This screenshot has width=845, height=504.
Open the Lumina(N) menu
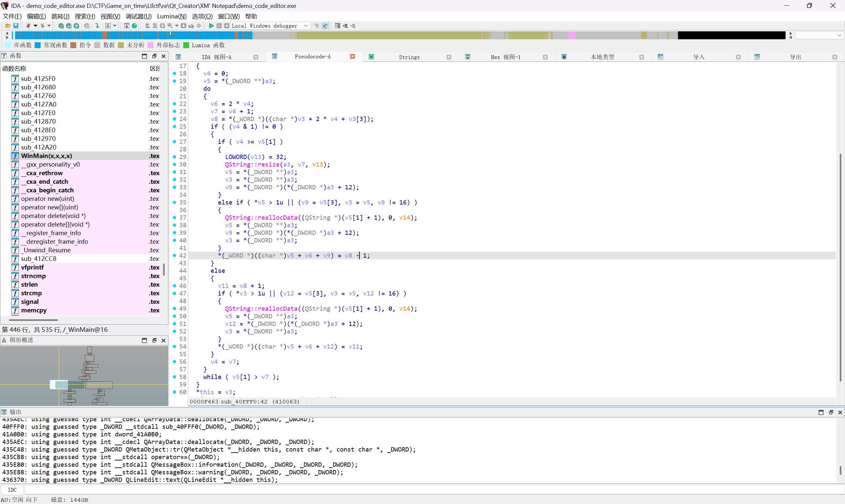pyautogui.click(x=172, y=16)
